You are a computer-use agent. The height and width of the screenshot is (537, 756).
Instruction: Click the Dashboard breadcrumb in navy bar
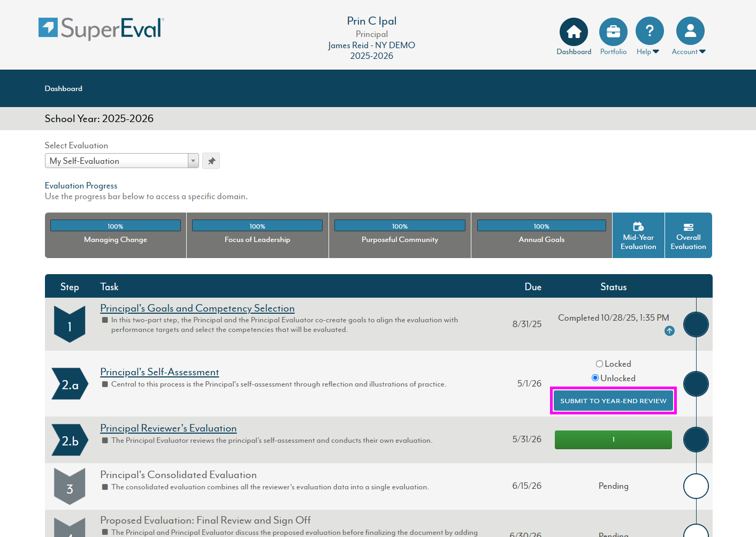[x=64, y=89]
